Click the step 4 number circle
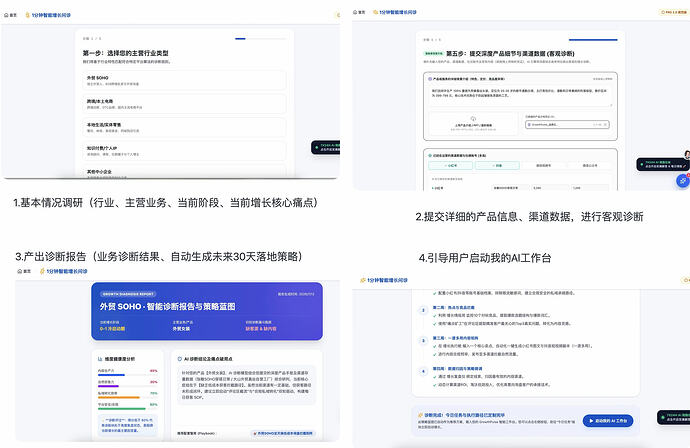The image size is (690, 448). pos(423,371)
